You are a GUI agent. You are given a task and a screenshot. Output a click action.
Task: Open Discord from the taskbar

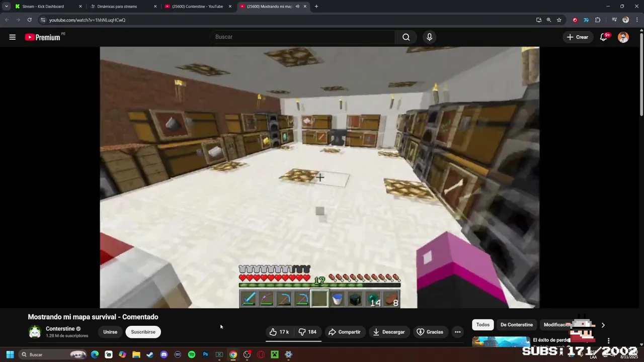(x=164, y=354)
